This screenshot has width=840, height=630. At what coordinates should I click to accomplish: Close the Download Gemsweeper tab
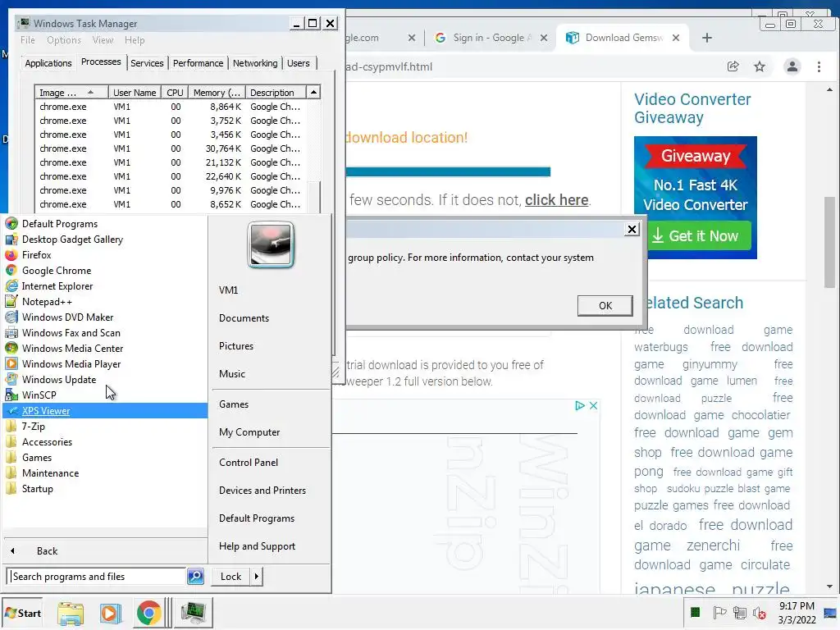pyautogui.click(x=676, y=38)
